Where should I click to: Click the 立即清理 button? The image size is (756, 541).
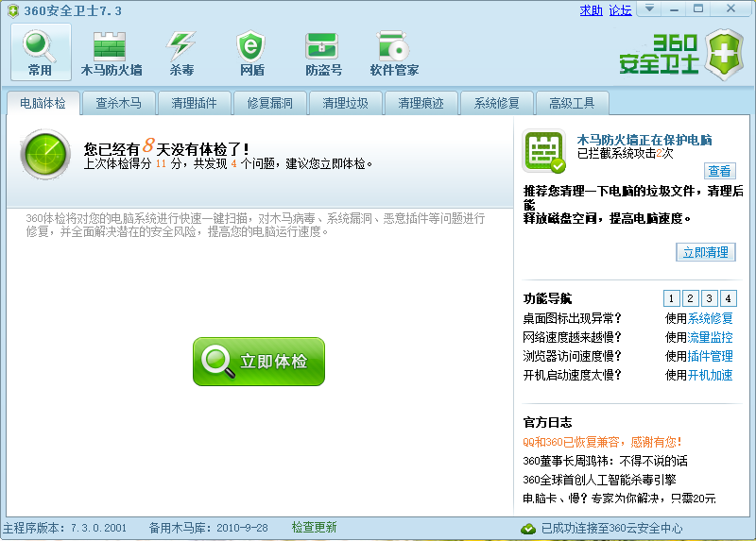(x=706, y=252)
